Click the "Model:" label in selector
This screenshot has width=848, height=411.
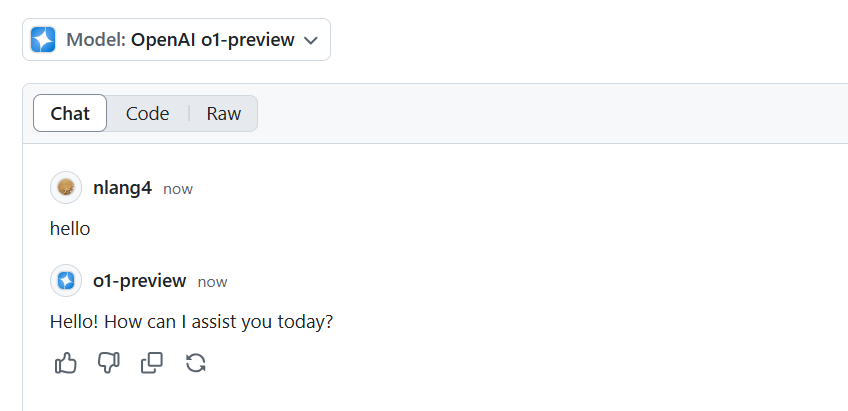coord(96,40)
